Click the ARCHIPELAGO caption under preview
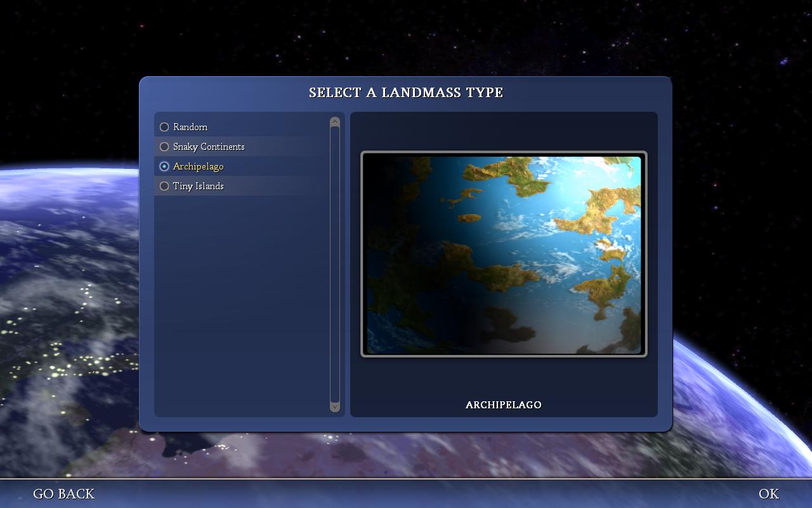Screen dimensions: 812x508 pos(504,405)
